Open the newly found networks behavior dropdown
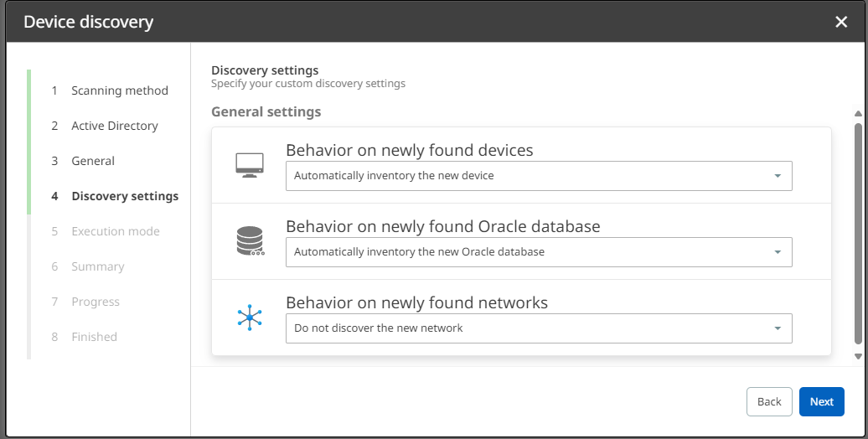The image size is (868, 439). pos(538,328)
